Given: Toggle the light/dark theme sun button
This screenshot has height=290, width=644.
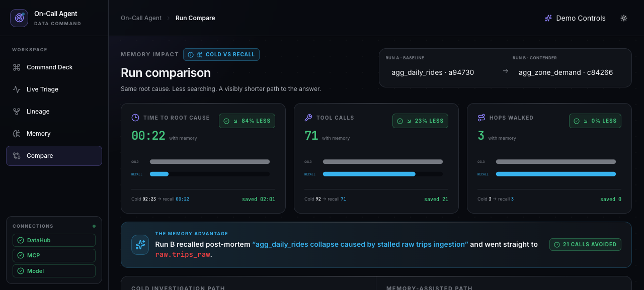Looking at the screenshot, I should coord(624,18).
